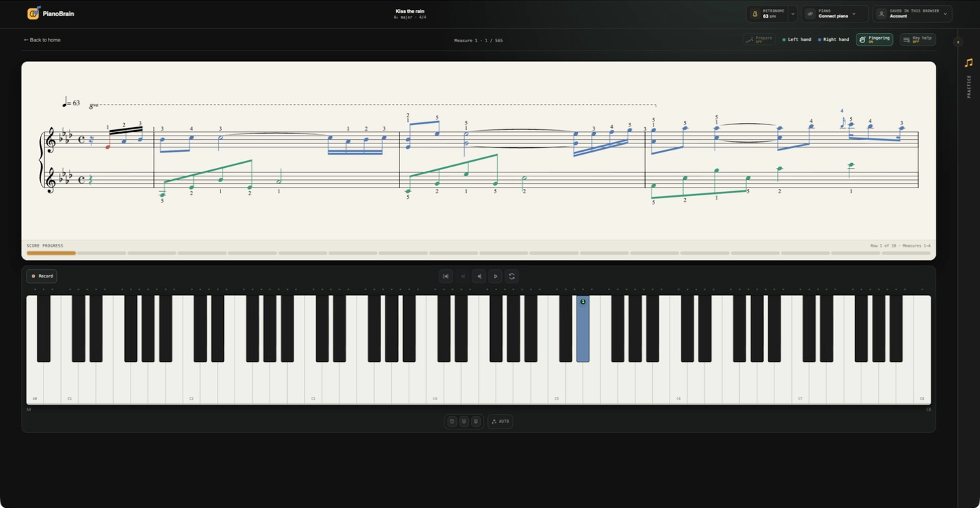Click the AUTO button
Viewport: 980px width, 508px height.
pyautogui.click(x=500, y=422)
